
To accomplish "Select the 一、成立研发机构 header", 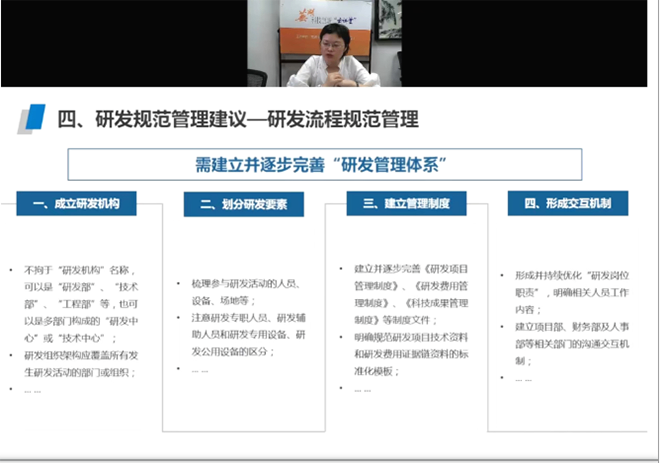I will 76,204.
